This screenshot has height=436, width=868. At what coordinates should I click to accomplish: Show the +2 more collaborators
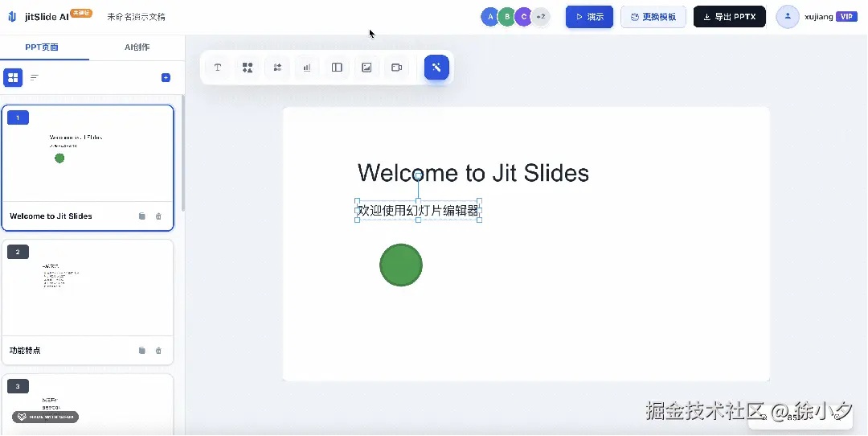click(x=541, y=17)
